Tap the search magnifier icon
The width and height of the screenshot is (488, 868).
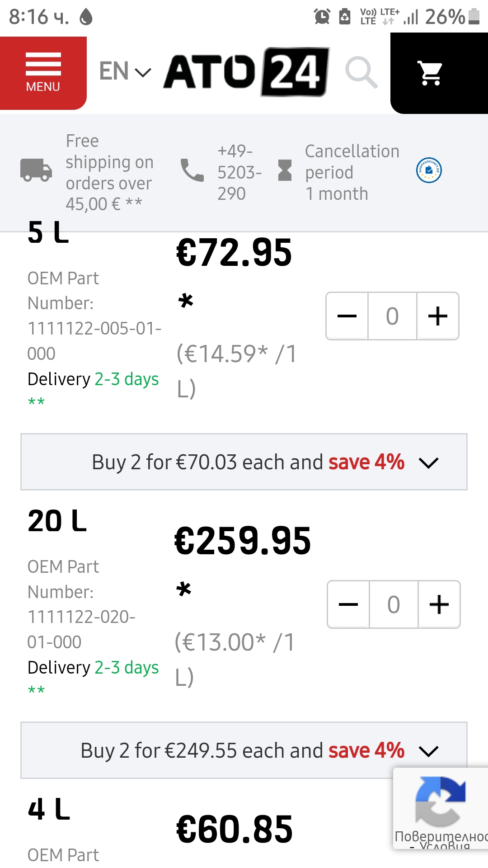tap(361, 72)
